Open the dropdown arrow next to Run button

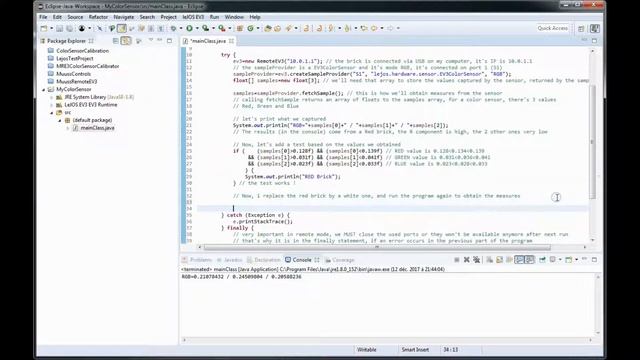[x=197, y=28]
